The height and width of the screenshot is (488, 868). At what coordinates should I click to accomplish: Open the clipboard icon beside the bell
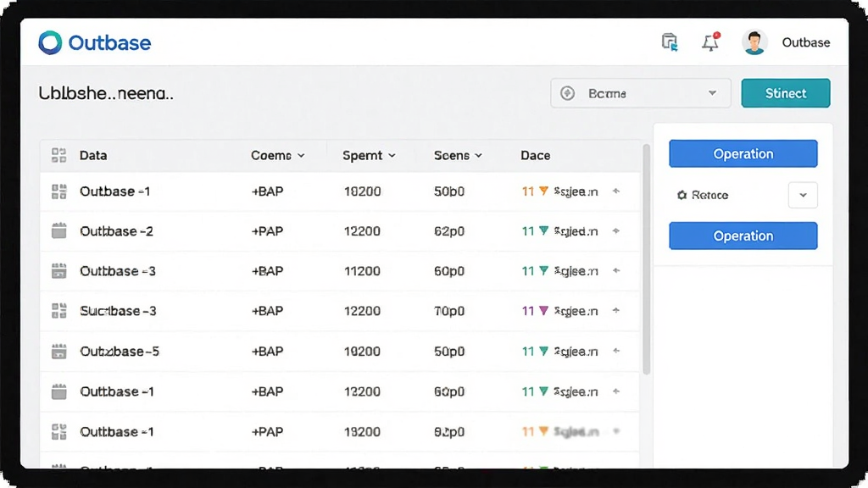coord(670,42)
